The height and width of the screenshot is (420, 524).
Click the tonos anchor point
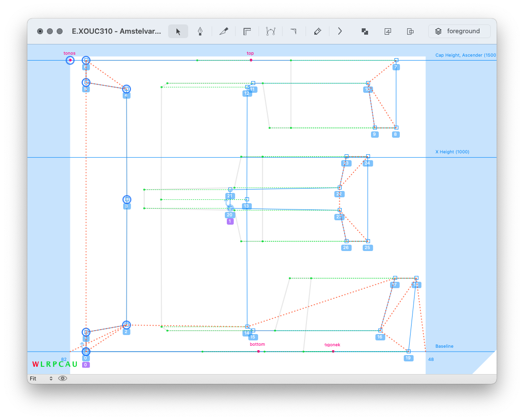(x=70, y=60)
